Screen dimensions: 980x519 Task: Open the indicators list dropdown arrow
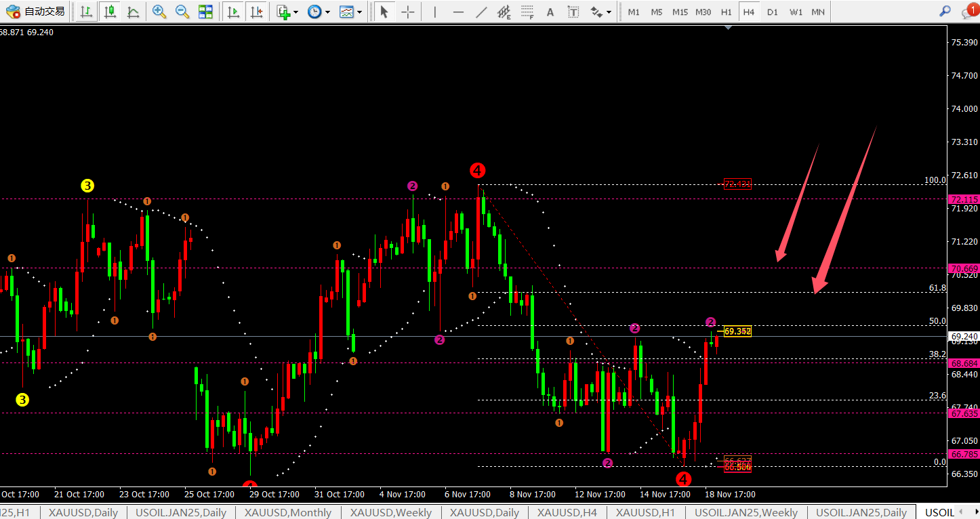point(295,12)
